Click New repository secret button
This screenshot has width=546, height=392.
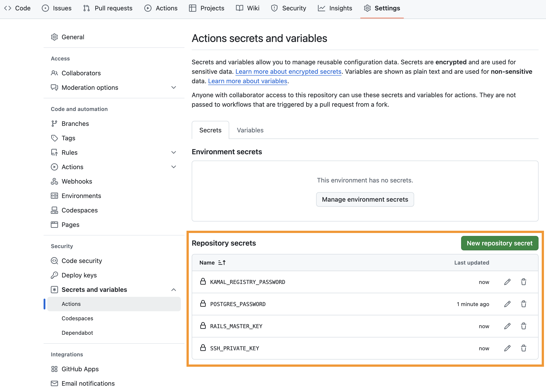coord(499,243)
